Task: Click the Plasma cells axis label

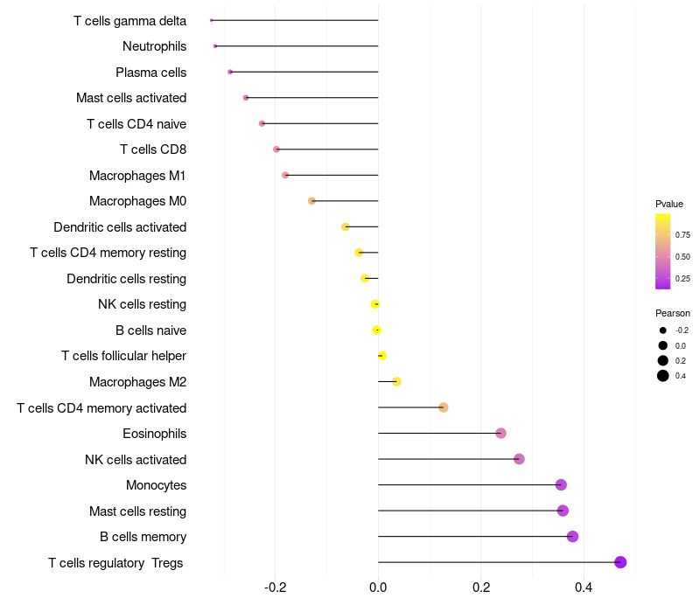Action: click(150, 73)
